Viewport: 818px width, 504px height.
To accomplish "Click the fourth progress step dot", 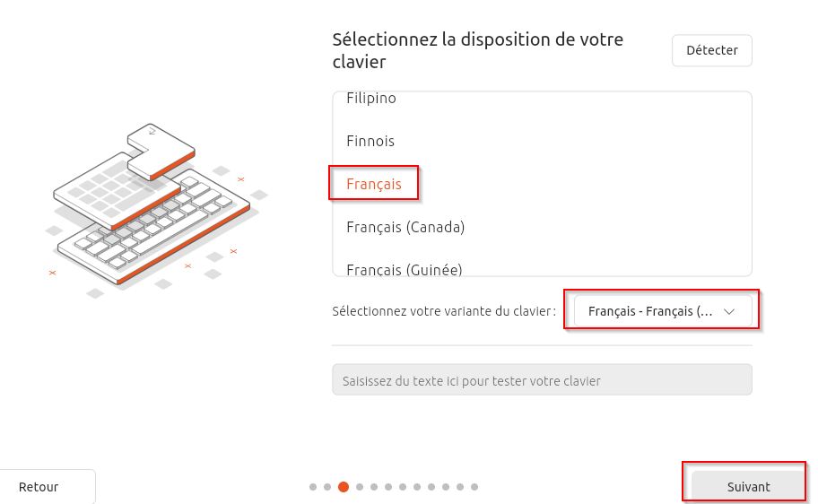I will pos(360,487).
